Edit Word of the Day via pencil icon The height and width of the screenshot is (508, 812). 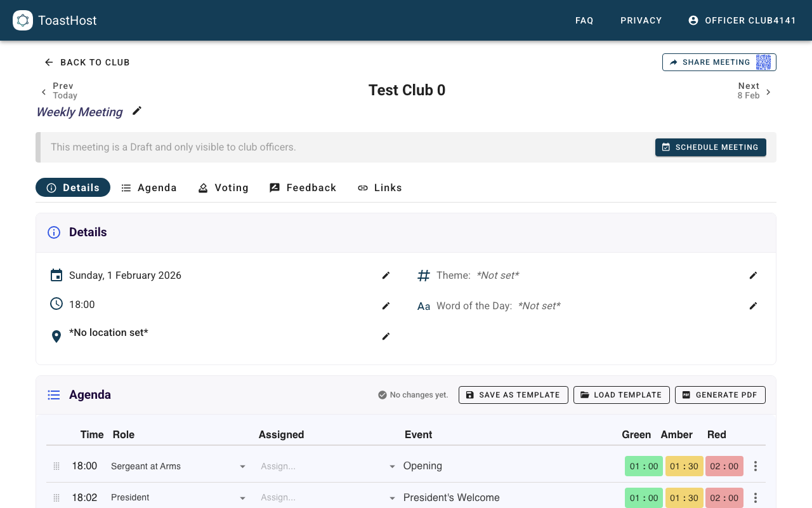(753, 306)
